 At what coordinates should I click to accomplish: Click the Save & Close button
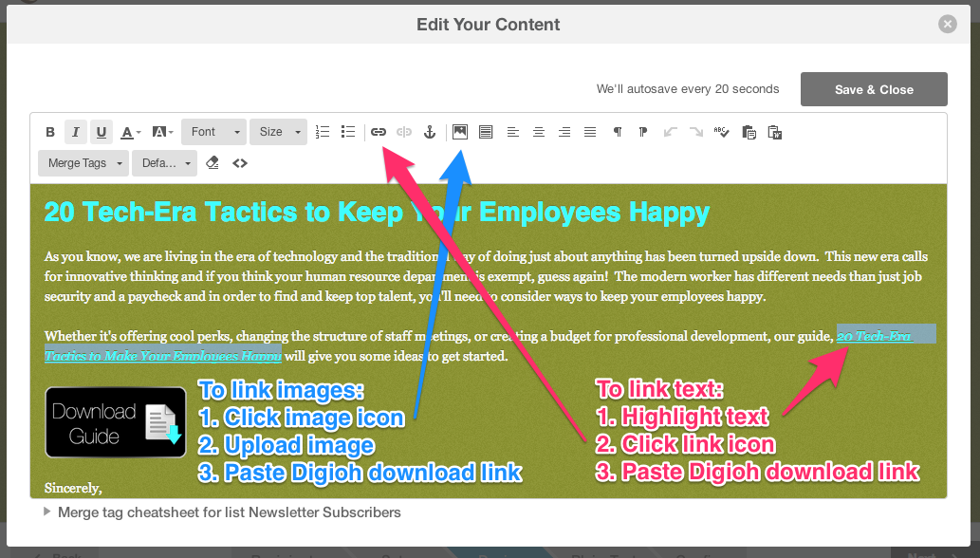[x=873, y=89]
